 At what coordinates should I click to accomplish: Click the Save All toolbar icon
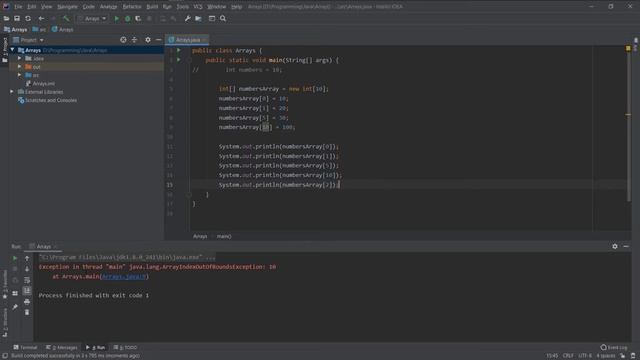[17, 18]
